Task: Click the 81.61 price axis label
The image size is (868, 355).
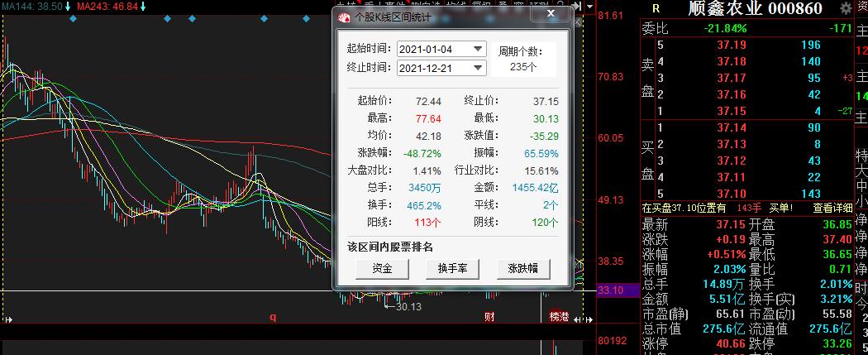Action: point(611,15)
